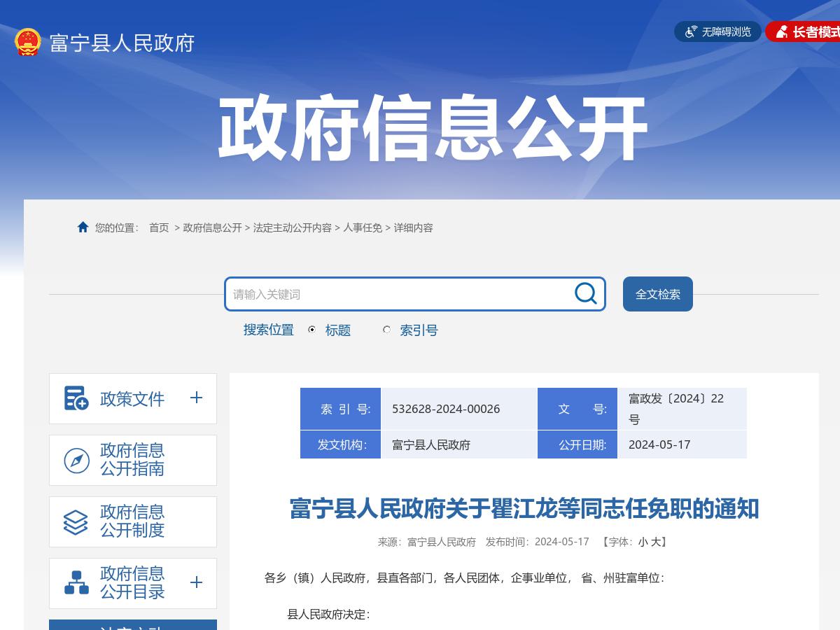Select the 标题 search radio button
Image resolution: width=840 pixels, height=630 pixels.
pos(311,330)
